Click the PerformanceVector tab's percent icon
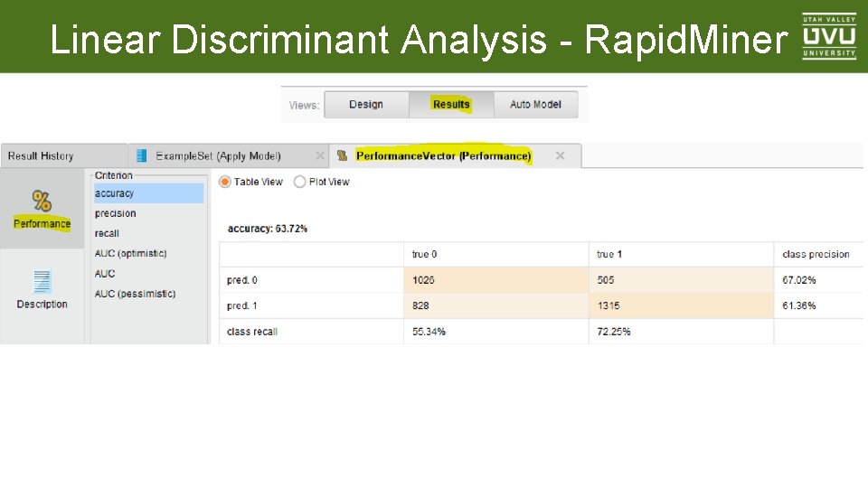This screenshot has height=488, width=868. [x=342, y=156]
